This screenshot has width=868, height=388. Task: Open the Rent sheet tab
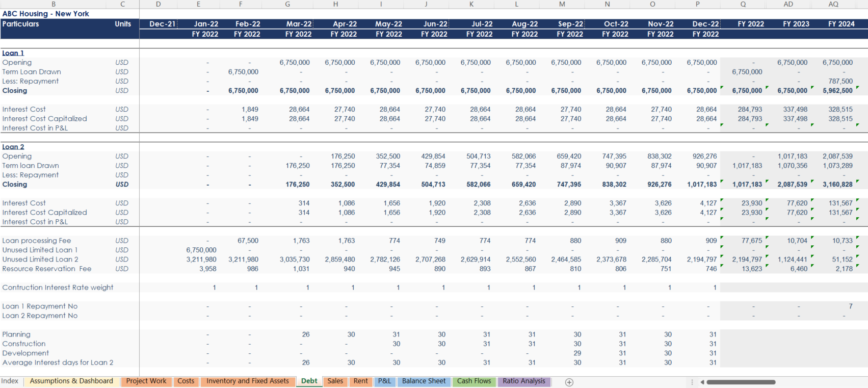click(361, 381)
